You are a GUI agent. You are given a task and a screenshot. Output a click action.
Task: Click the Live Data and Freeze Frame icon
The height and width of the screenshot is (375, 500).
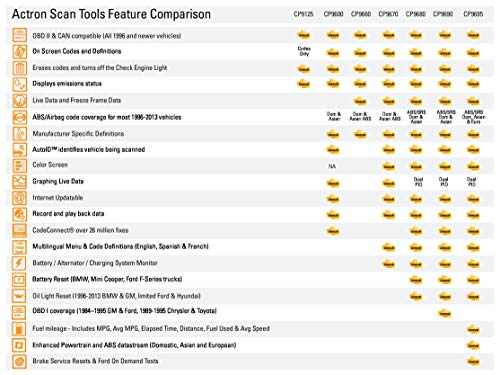(x=19, y=101)
